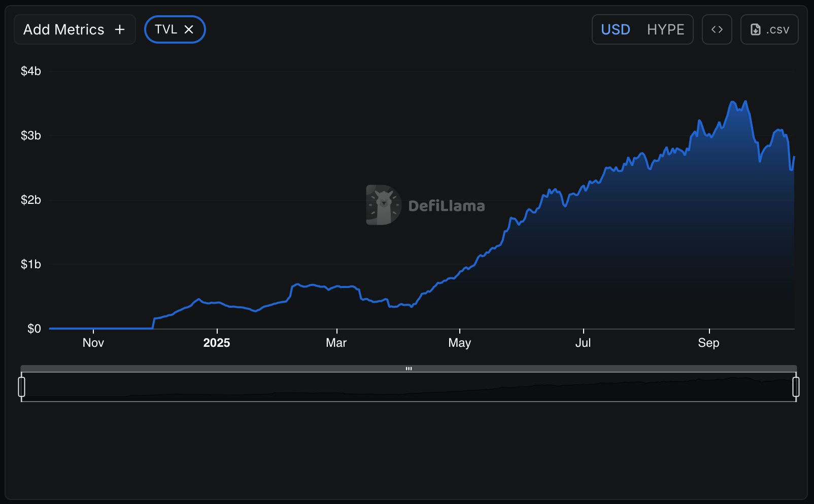Remove the TVL metric using its X icon
The image size is (814, 504).
click(x=189, y=30)
